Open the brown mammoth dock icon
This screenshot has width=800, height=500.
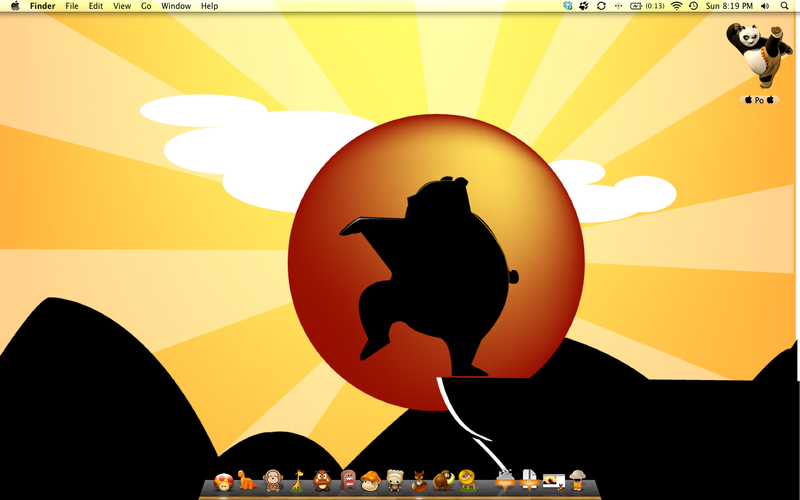point(443,481)
